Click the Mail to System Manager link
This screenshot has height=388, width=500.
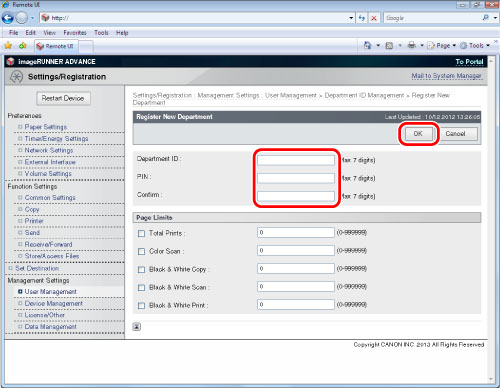point(446,76)
